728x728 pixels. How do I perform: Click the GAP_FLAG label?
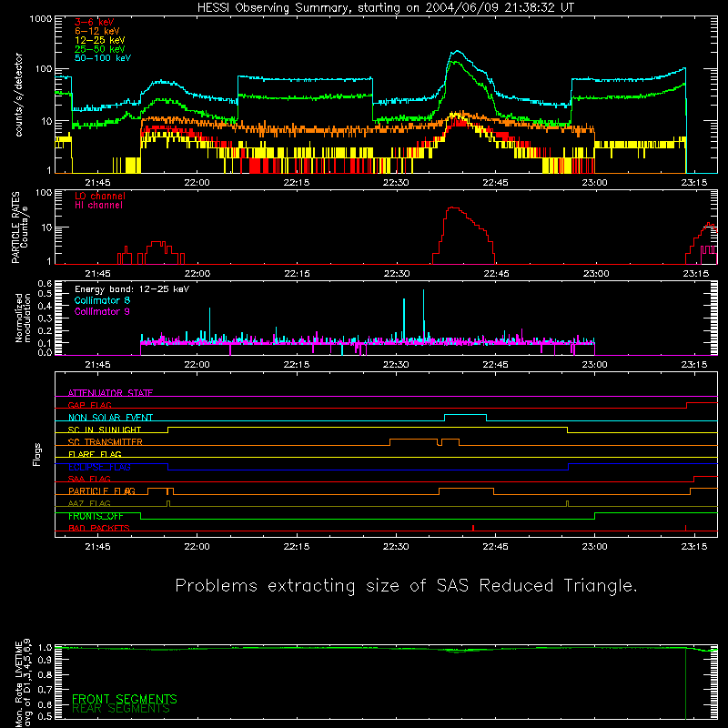click(x=90, y=405)
